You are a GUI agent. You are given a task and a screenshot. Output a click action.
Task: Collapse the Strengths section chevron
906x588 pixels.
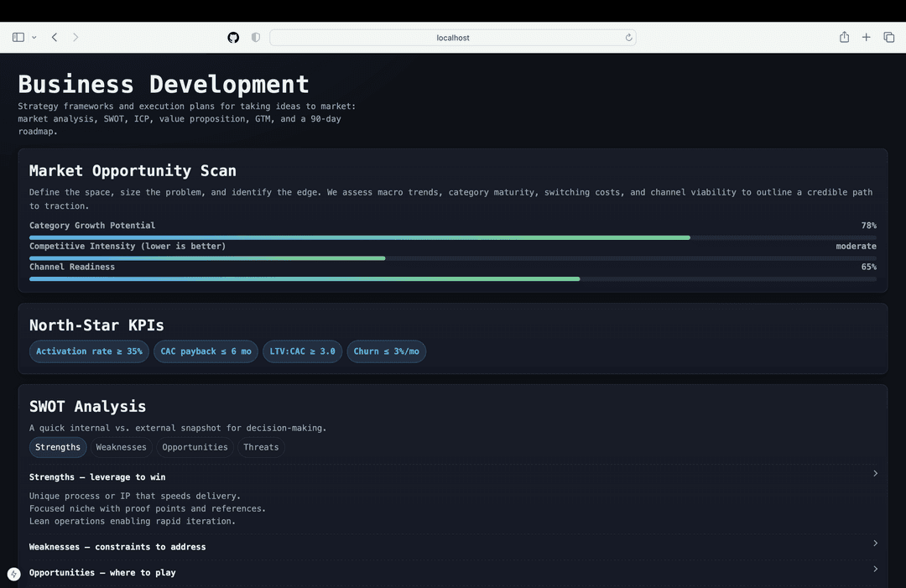tap(875, 474)
